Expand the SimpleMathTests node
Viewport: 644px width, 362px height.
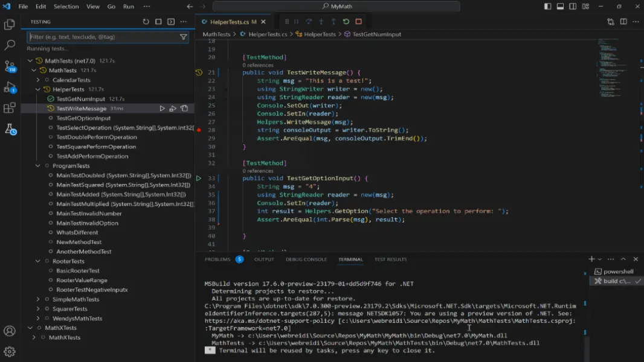coord(38,299)
